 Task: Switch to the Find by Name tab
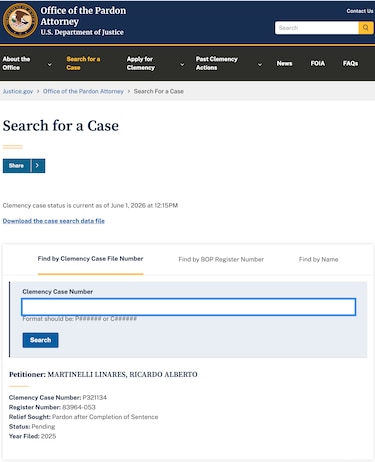[318, 259]
